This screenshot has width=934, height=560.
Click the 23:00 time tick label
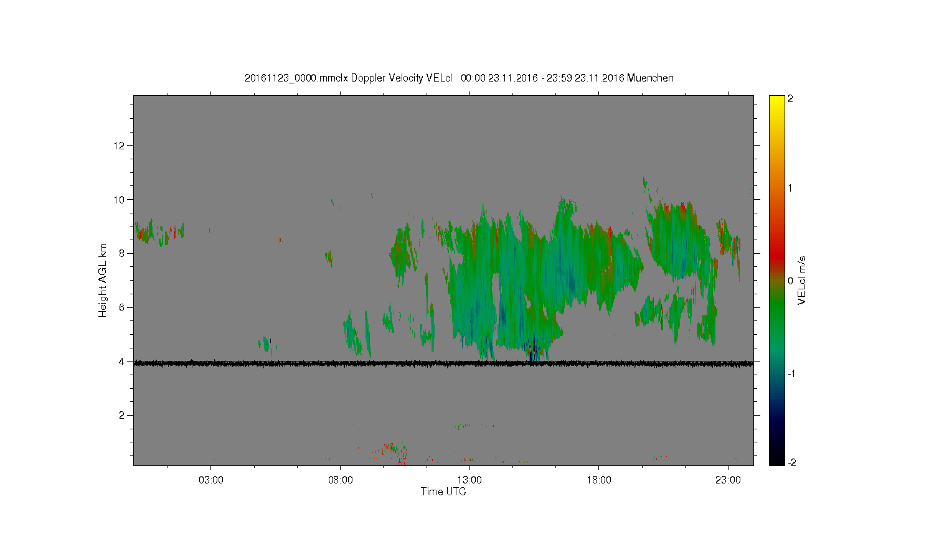click(729, 480)
